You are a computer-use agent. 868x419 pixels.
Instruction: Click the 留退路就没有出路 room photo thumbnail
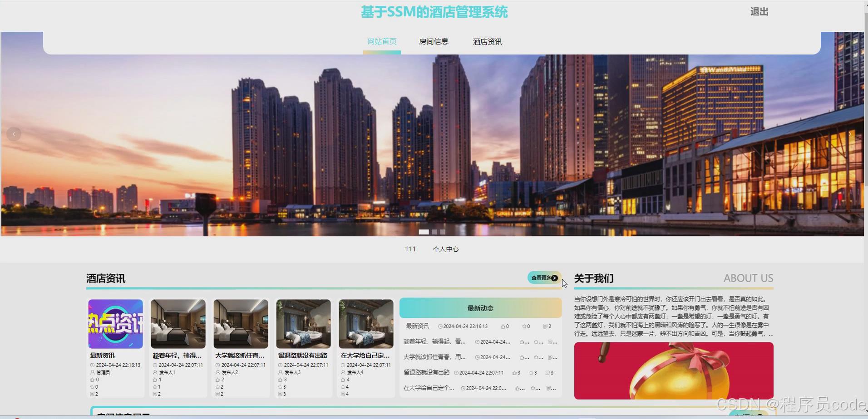[x=303, y=323]
